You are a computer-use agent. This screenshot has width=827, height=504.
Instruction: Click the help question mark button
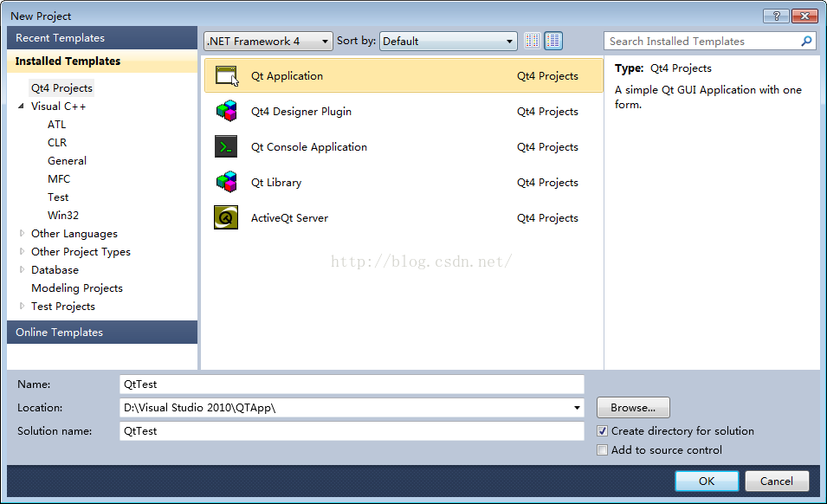776,16
